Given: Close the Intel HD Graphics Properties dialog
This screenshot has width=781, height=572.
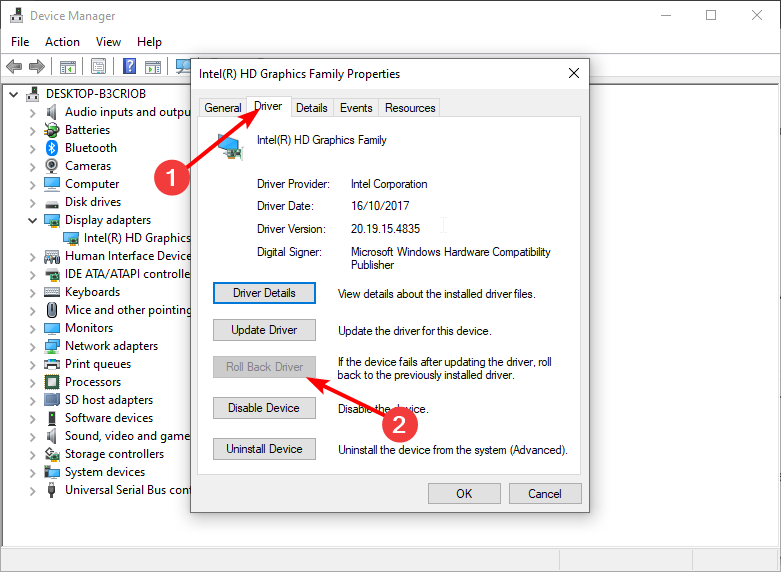Looking at the screenshot, I should tap(574, 73).
